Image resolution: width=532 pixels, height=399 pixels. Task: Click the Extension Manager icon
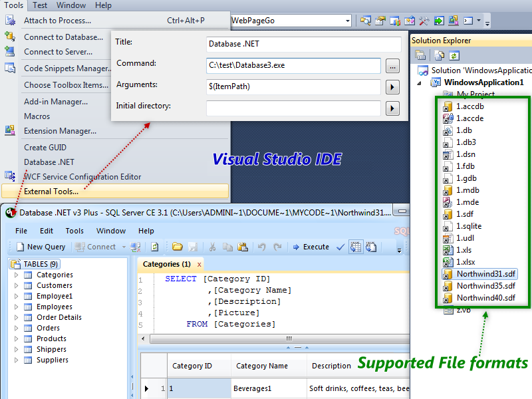point(10,130)
